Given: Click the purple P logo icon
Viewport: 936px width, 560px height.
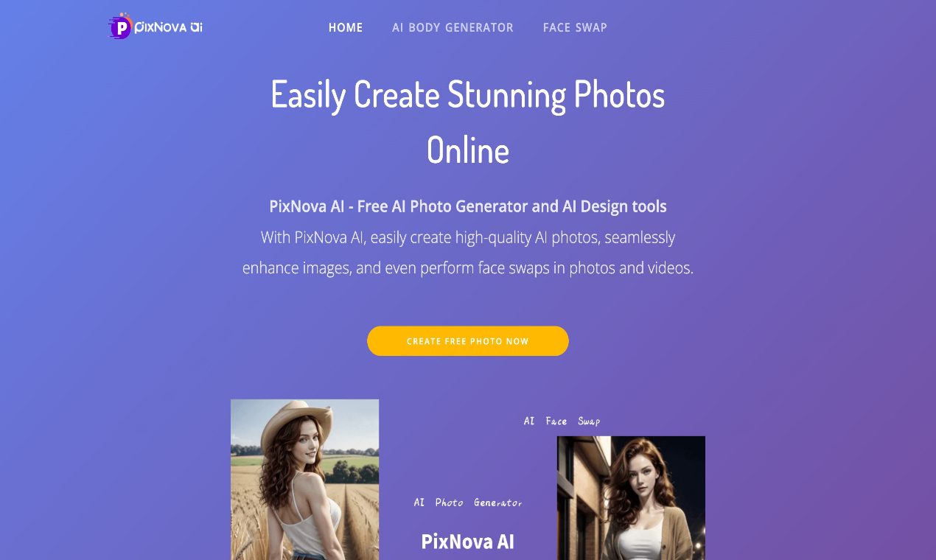Looking at the screenshot, I should [120, 27].
